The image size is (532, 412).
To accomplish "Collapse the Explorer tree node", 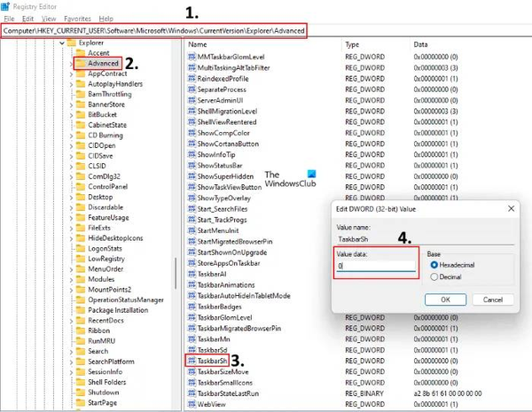I will pyautogui.click(x=61, y=43).
